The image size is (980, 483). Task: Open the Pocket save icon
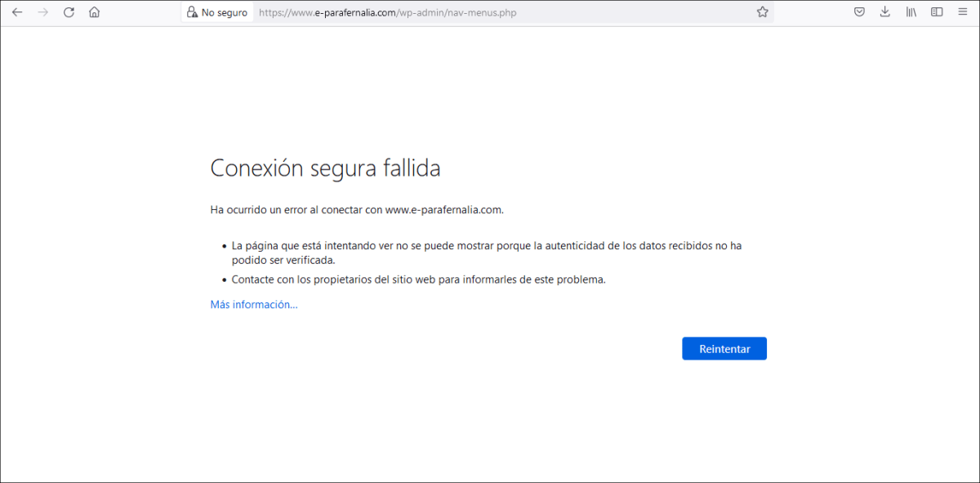pos(859,12)
